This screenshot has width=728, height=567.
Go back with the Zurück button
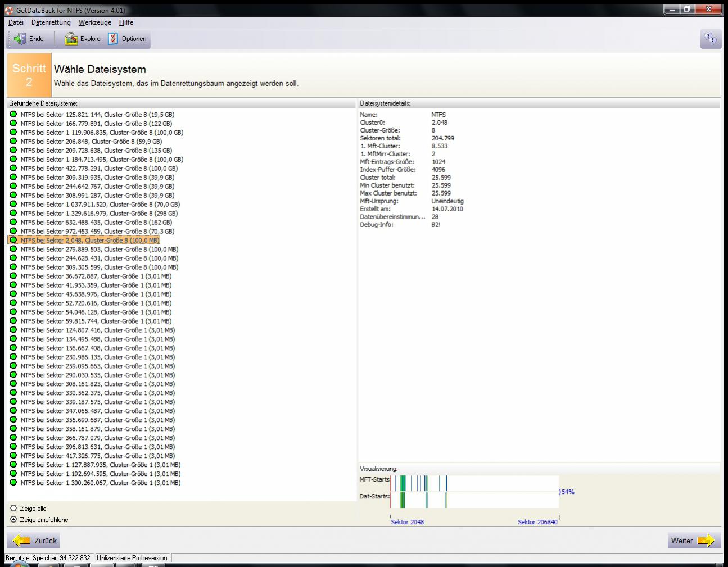point(34,541)
